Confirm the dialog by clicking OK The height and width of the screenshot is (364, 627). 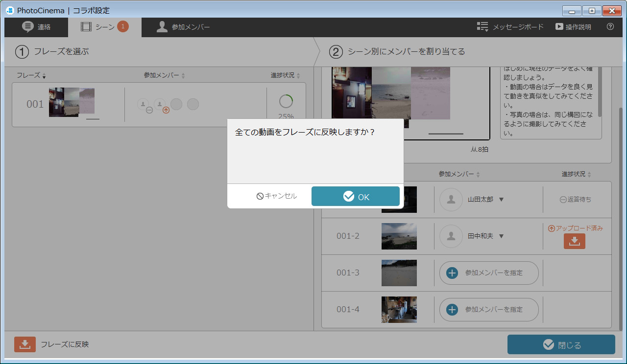[x=356, y=196]
